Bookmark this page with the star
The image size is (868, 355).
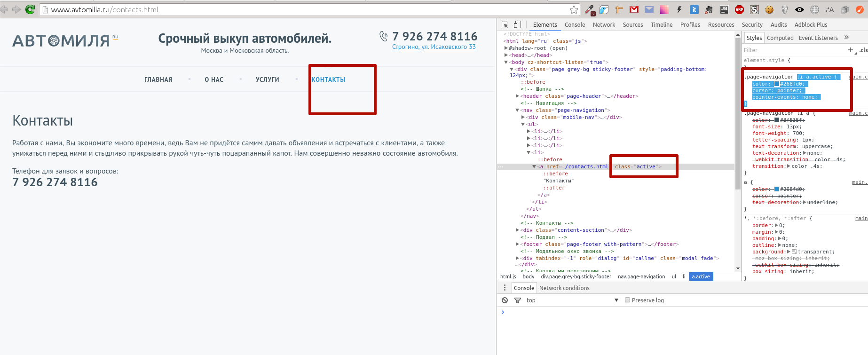tap(574, 10)
